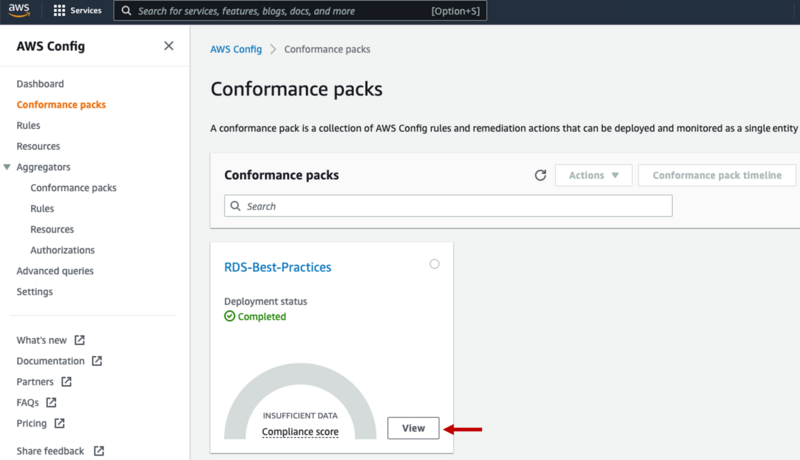800x460 pixels.
Task: Select the RDS-Best-Practices radio button
Action: [434, 264]
